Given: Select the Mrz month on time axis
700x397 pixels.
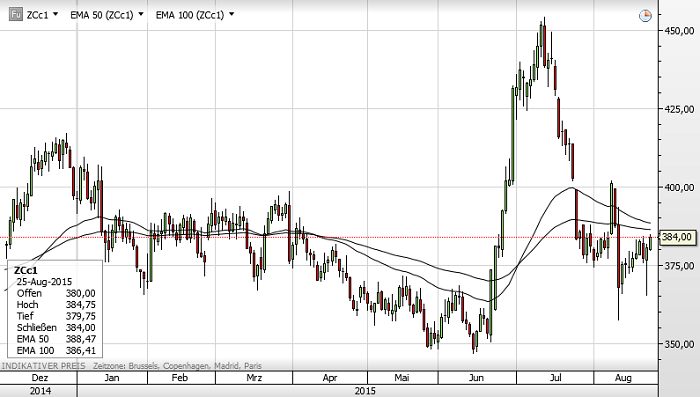Looking at the screenshot, I should click(254, 378).
